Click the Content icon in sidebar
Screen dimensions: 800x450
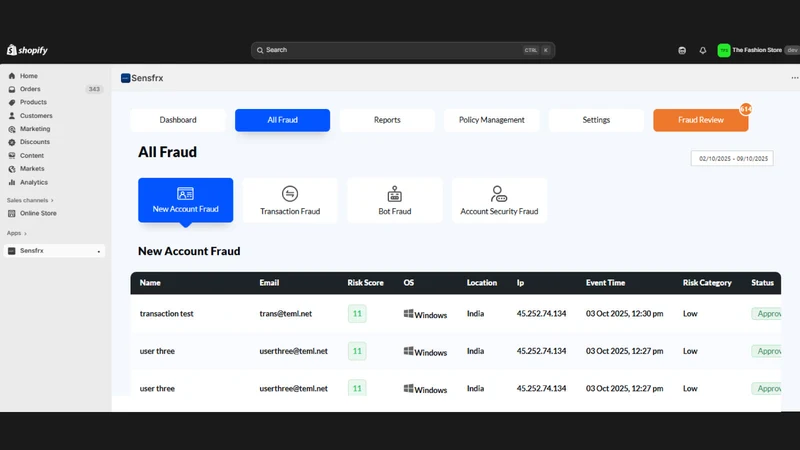tap(12, 156)
